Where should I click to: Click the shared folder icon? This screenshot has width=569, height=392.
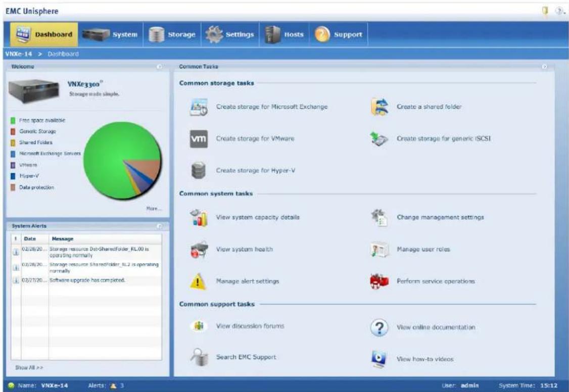pyautogui.click(x=380, y=107)
